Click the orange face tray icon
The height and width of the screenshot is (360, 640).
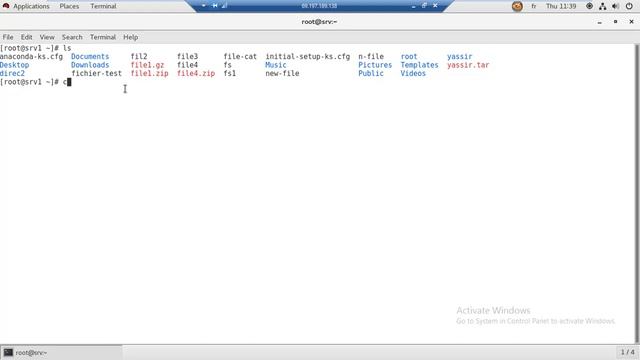click(517, 6)
